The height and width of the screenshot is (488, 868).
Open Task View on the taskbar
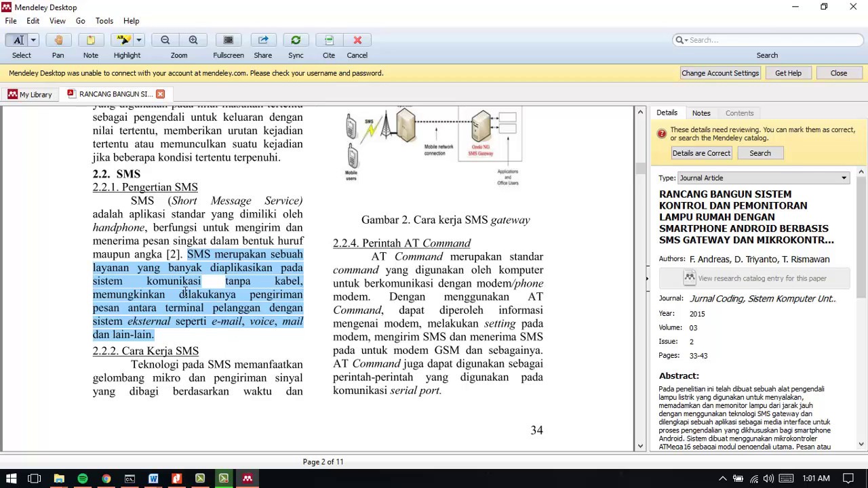(x=35, y=479)
